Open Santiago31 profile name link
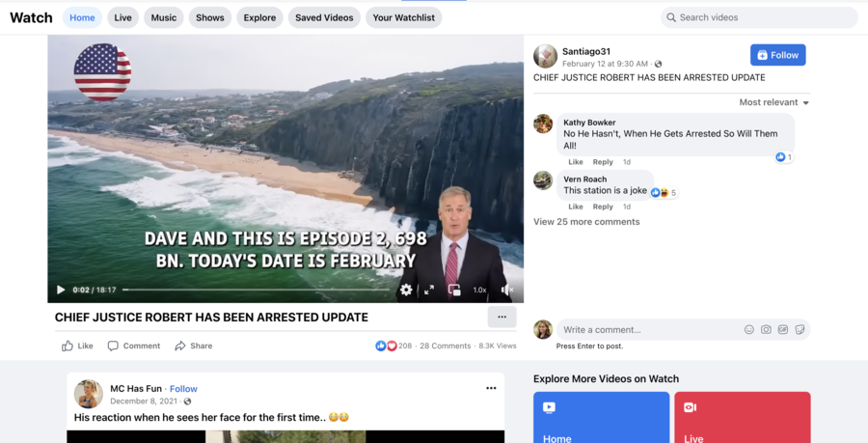Screen dimensions: 868x443 click(x=586, y=51)
